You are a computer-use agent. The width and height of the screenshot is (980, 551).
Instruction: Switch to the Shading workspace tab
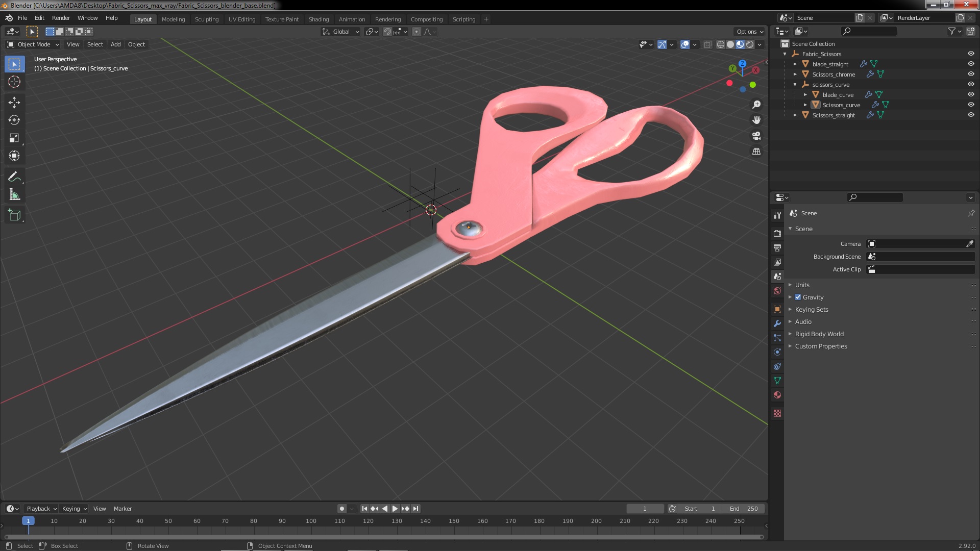tap(318, 19)
